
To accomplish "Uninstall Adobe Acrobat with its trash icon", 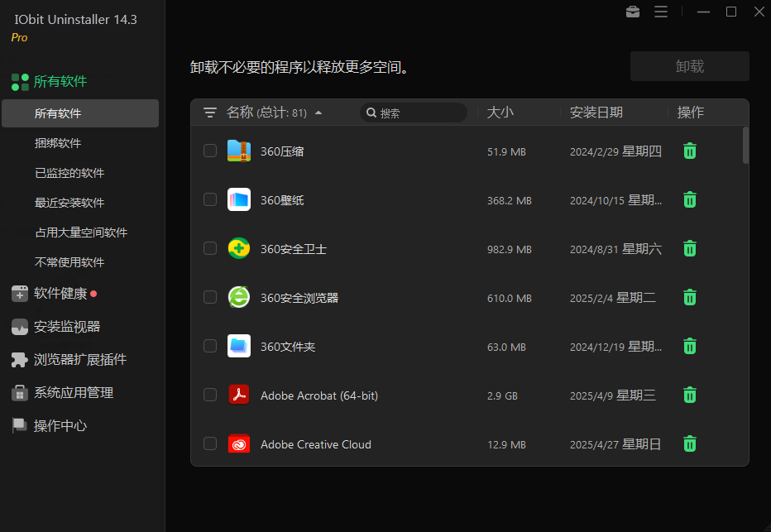I will 690,395.
